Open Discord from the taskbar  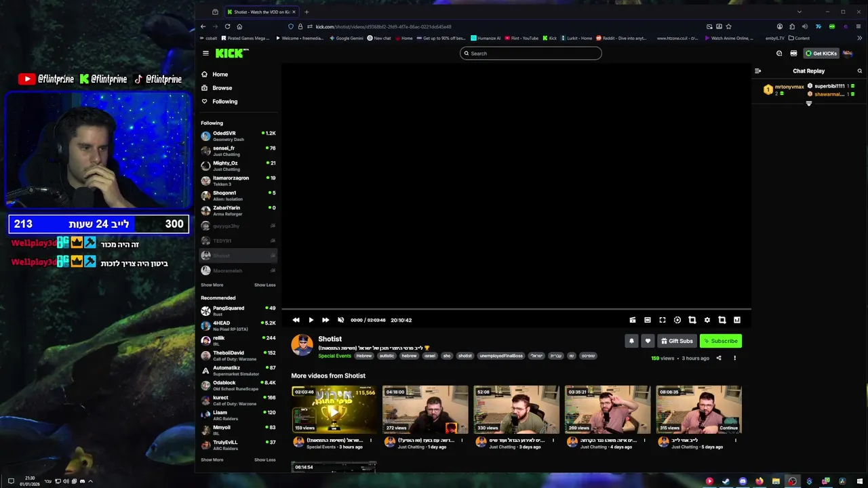(x=743, y=481)
